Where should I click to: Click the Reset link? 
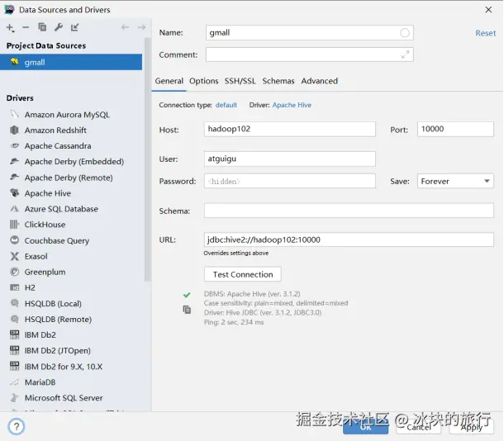(485, 33)
